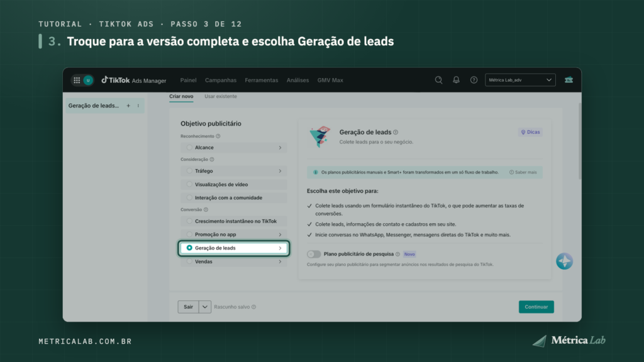Click the TikTok Ads Manager logo
Image resolution: width=644 pixels, height=362 pixels.
point(133,80)
